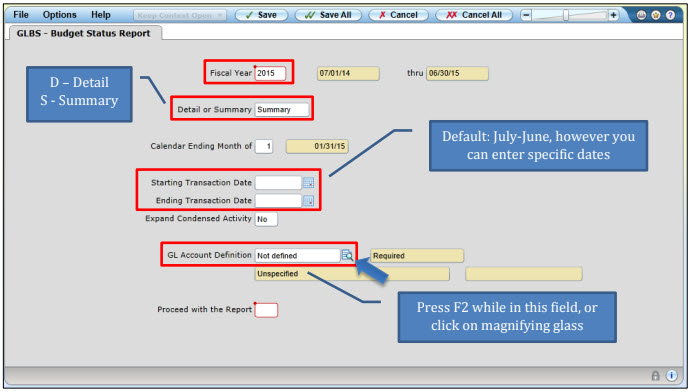Open the Help menu
This screenshot has height=392, width=690.
tap(101, 15)
